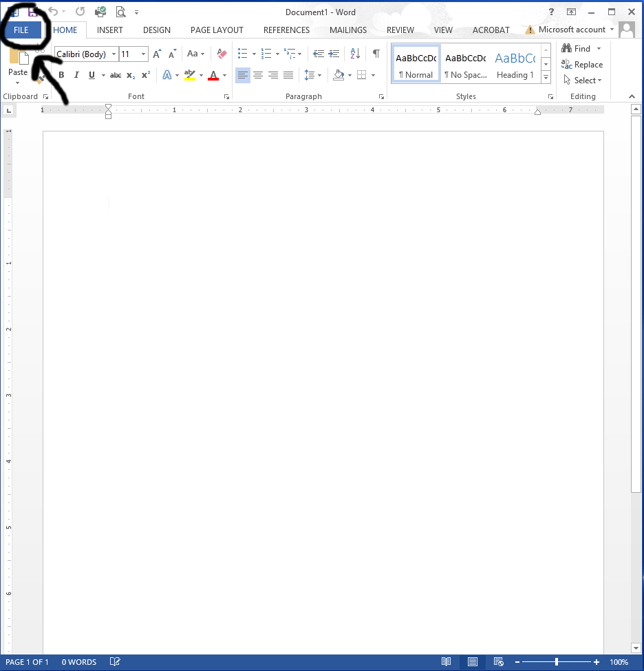Switch to the DESIGN tab
Viewport: 644px width, 671px height.
(x=157, y=30)
